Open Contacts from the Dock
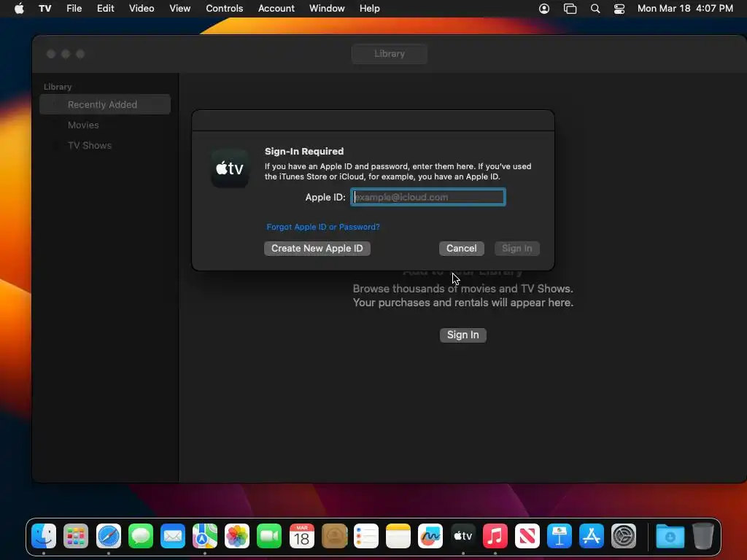Screen dimensions: 747x560 334,536
